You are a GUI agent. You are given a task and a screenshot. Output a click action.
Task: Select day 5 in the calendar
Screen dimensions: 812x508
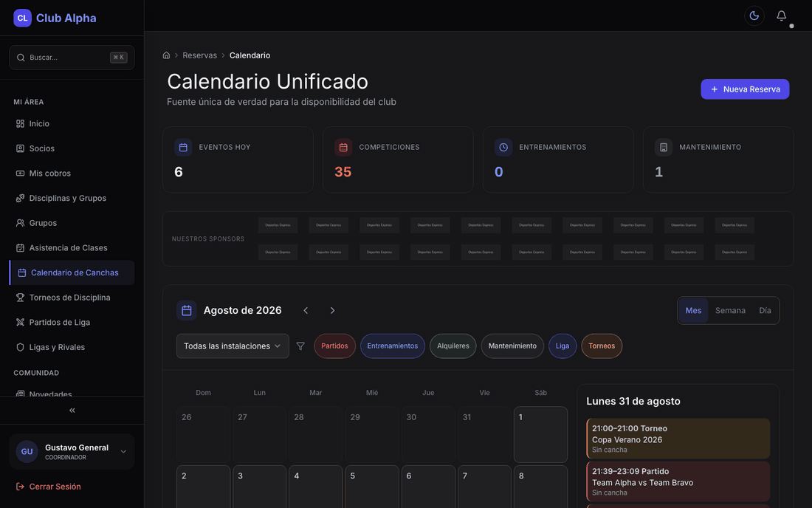click(x=372, y=487)
